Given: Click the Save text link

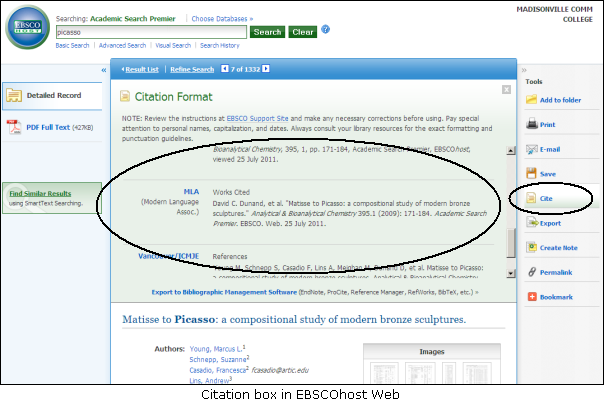Looking at the screenshot, I should coord(547,174).
